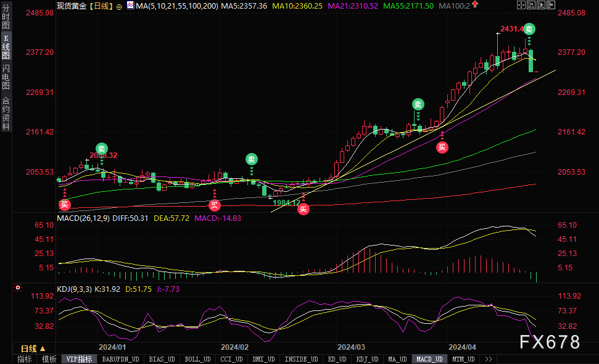Image resolution: width=599 pixels, height=364 pixels.
Task: Click the MA indicator chart icon
Action: (x=130, y=6)
